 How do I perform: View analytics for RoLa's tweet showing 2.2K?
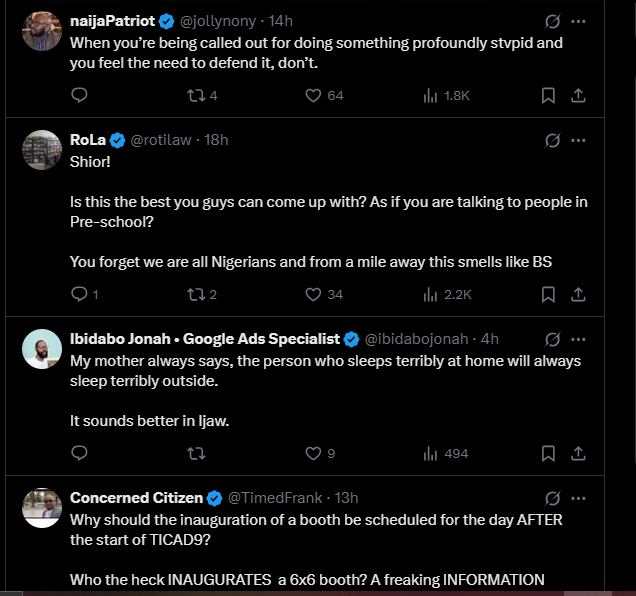447,295
